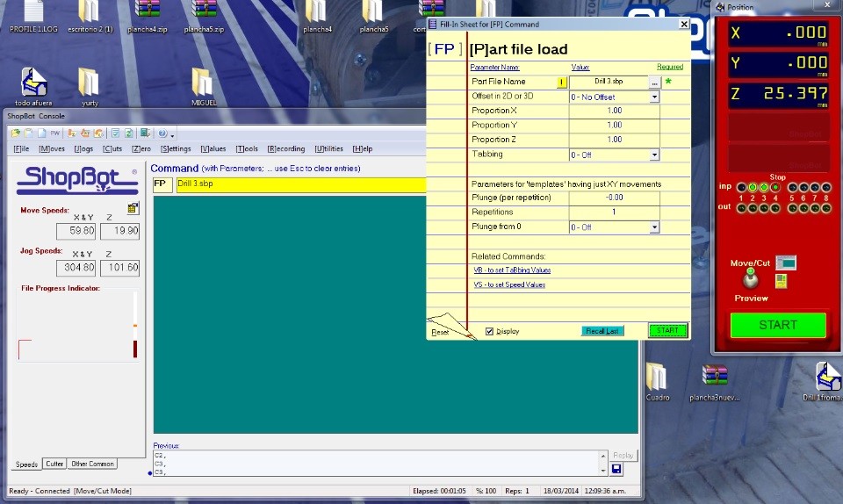Open the [U]tilities menu
This screenshot has height=504, width=843.
click(328, 149)
